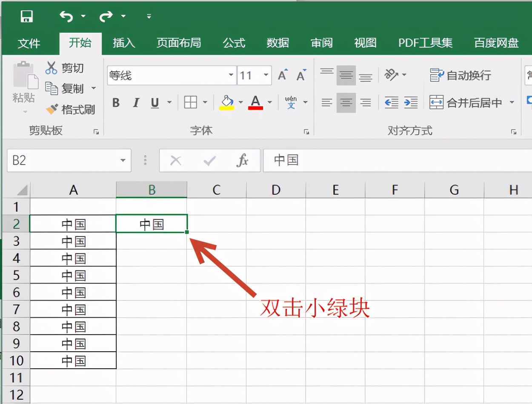Screen dimensions: 532x404
Task: Open the 等线 font name dropdown
Action: pos(231,75)
